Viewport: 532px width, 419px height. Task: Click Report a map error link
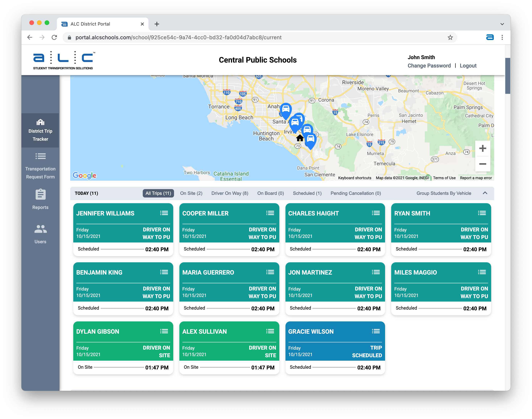476,178
